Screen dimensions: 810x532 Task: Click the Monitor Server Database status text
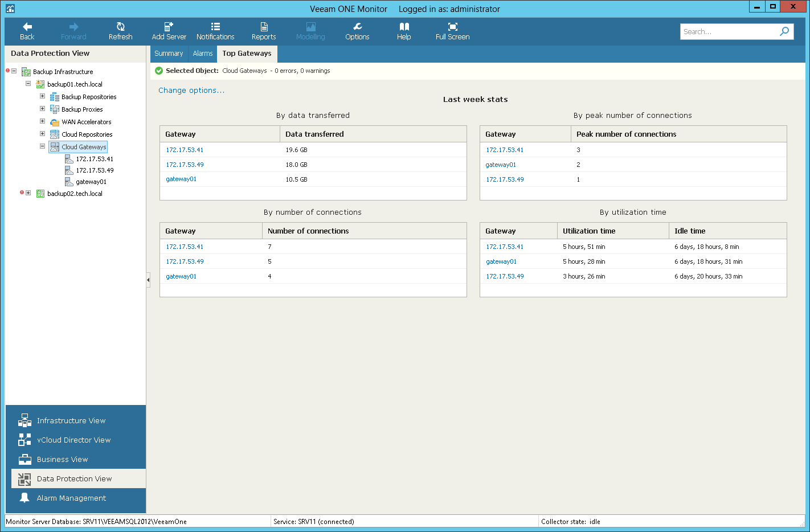point(96,521)
